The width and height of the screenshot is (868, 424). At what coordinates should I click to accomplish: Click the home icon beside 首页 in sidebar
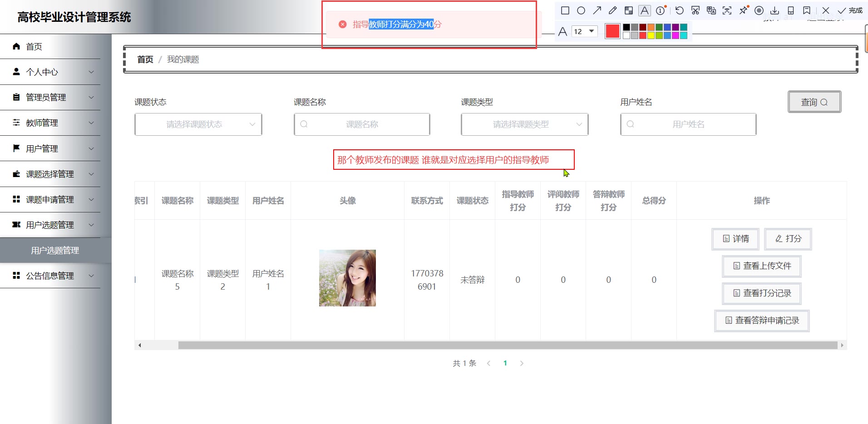(16, 46)
